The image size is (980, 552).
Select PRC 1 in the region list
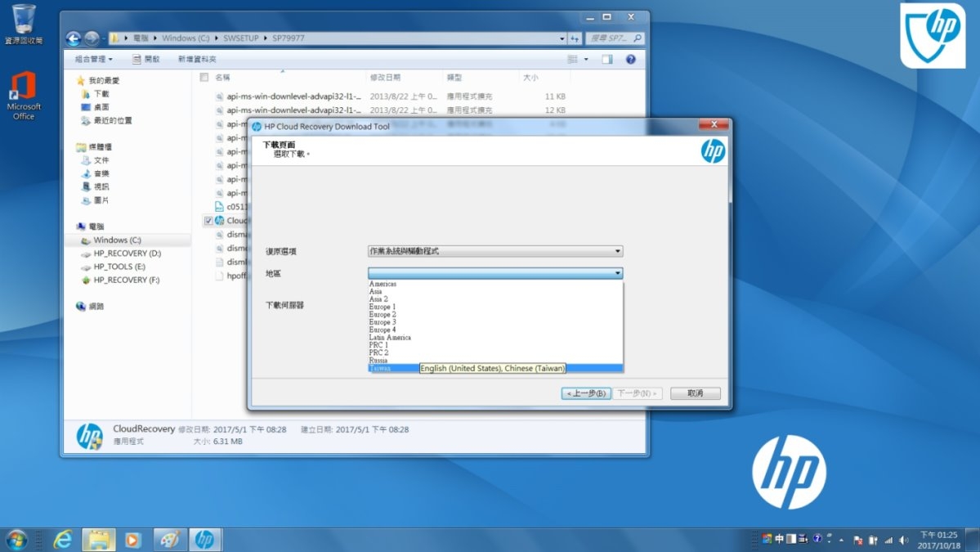tap(495, 345)
